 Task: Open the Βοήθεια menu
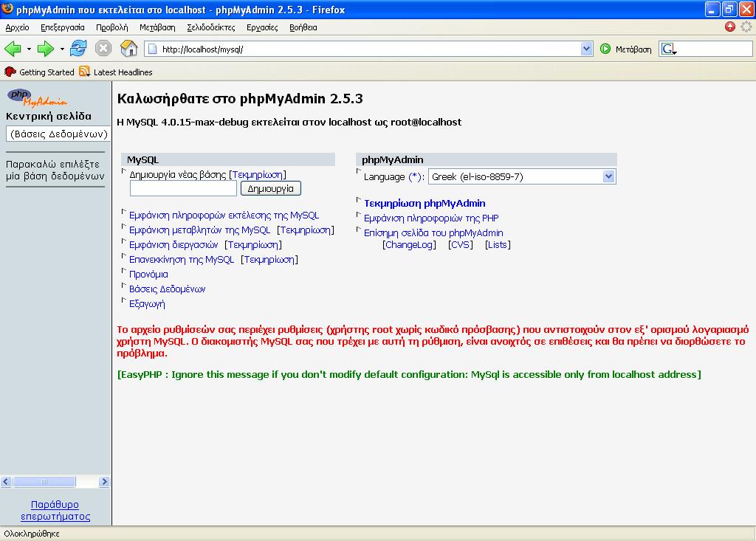[303, 27]
